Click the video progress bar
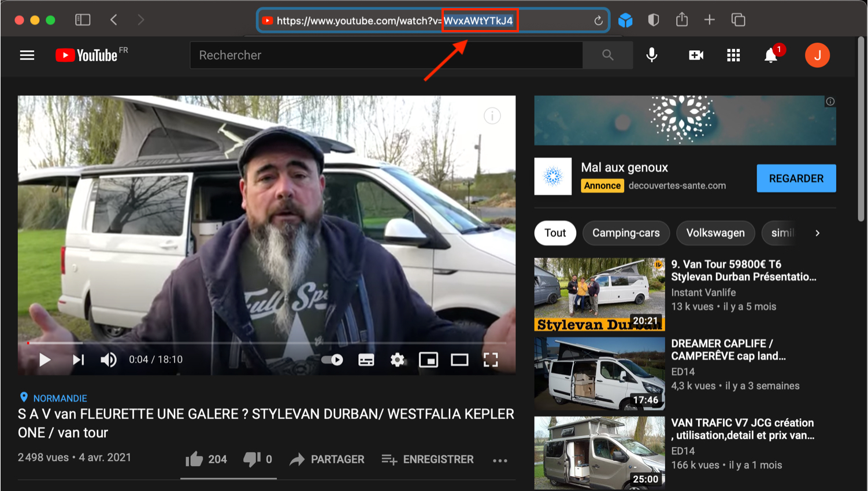The image size is (868, 491). [266, 343]
